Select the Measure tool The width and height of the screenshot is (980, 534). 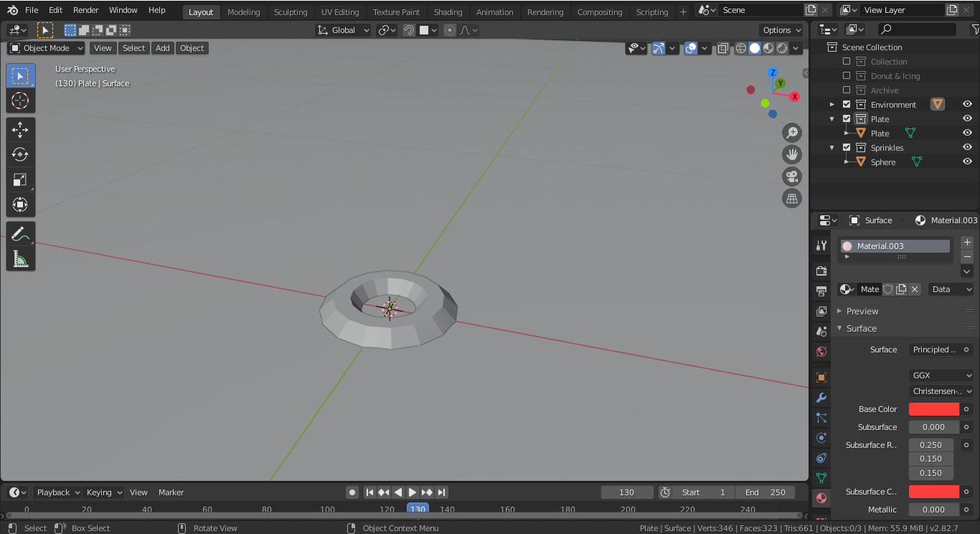point(20,259)
